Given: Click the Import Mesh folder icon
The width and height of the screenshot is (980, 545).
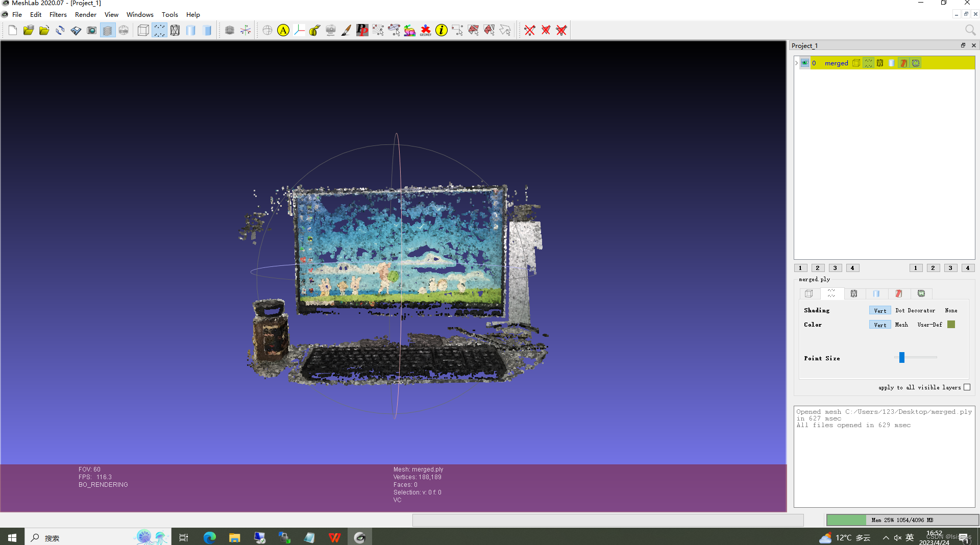Looking at the screenshot, I should (x=44, y=31).
